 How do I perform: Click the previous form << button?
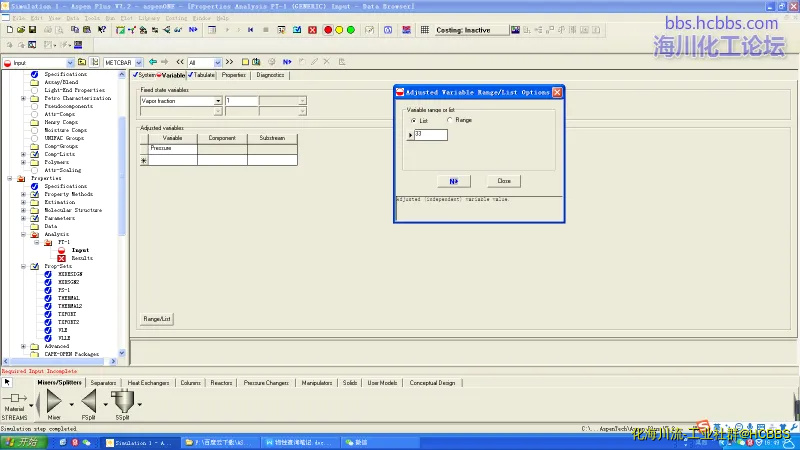click(180, 62)
